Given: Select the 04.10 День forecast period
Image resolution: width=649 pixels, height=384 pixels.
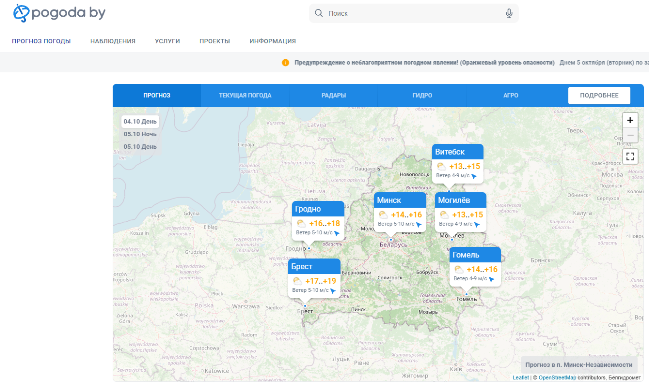Looking at the screenshot, I should (x=140, y=122).
